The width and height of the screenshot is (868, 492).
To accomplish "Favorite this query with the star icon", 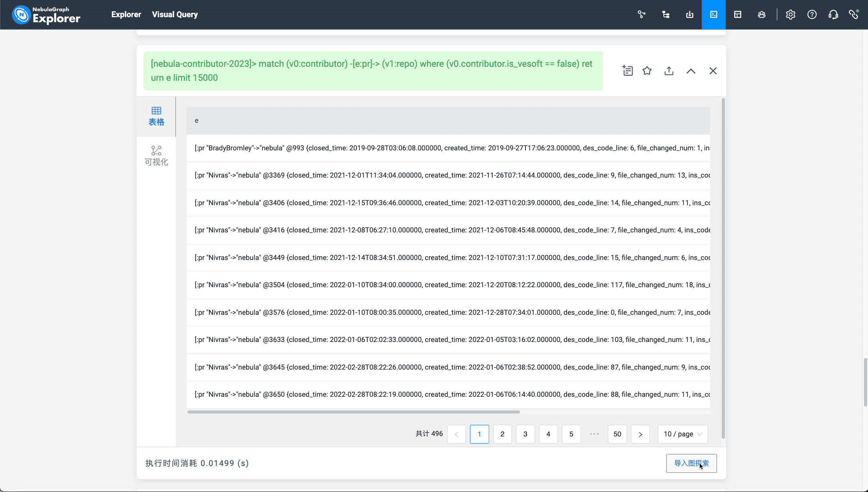I will (647, 71).
